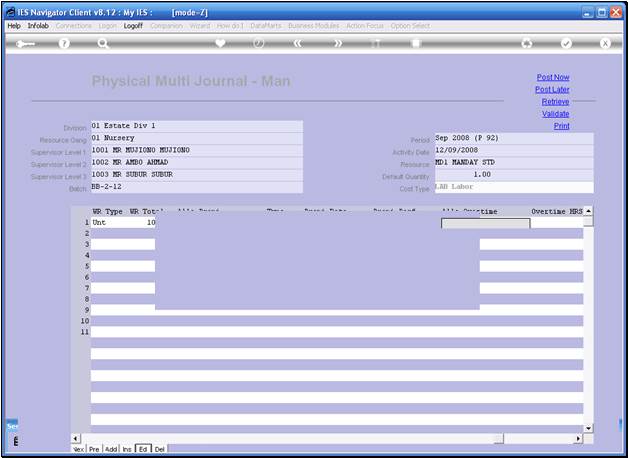Click the horizontal scrollbar left arrow
Screen dimensions: 628x458
[76, 439]
